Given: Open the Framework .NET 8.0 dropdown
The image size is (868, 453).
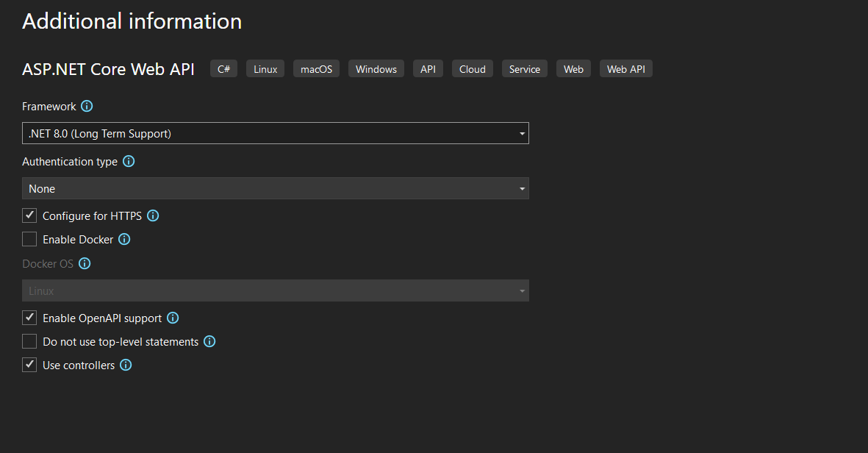Looking at the screenshot, I should tap(275, 133).
